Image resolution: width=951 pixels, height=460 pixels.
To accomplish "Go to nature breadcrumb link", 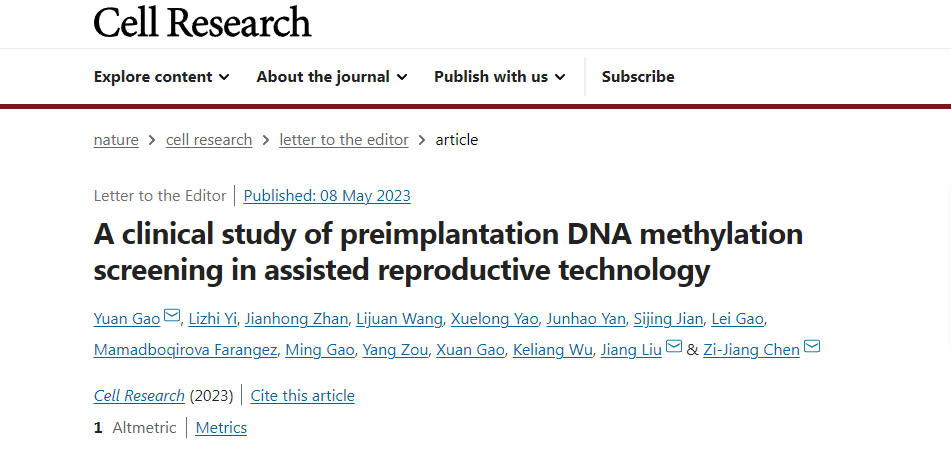I will (116, 140).
